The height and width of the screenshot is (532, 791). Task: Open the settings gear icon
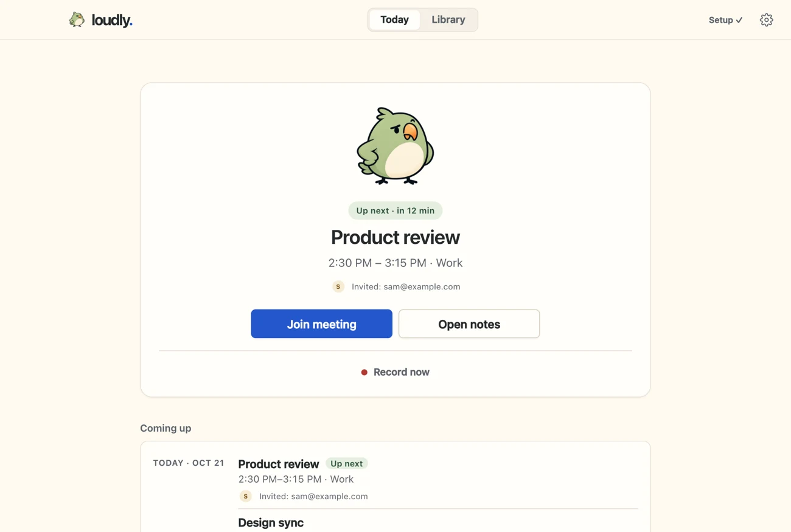[x=766, y=20]
